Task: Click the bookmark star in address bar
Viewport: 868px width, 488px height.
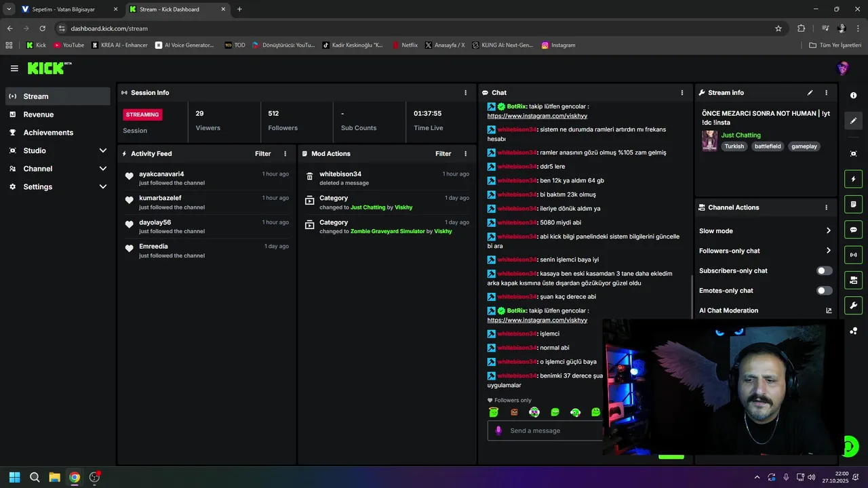Action: click(778, 28)
